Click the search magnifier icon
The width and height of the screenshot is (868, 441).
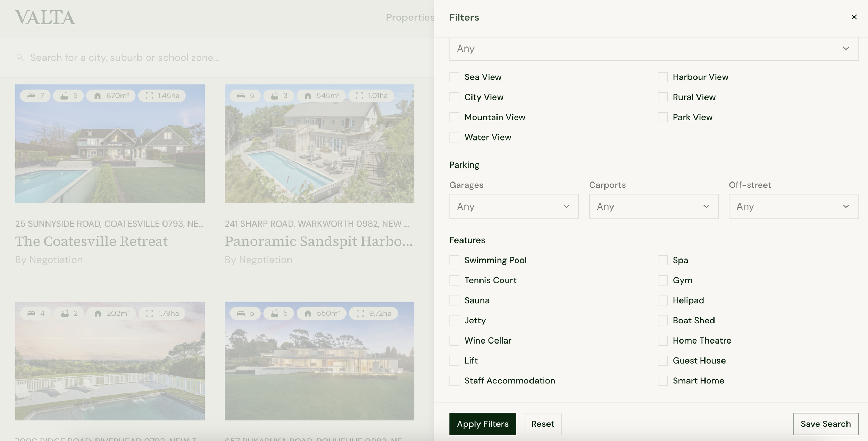tap(20, 57)
